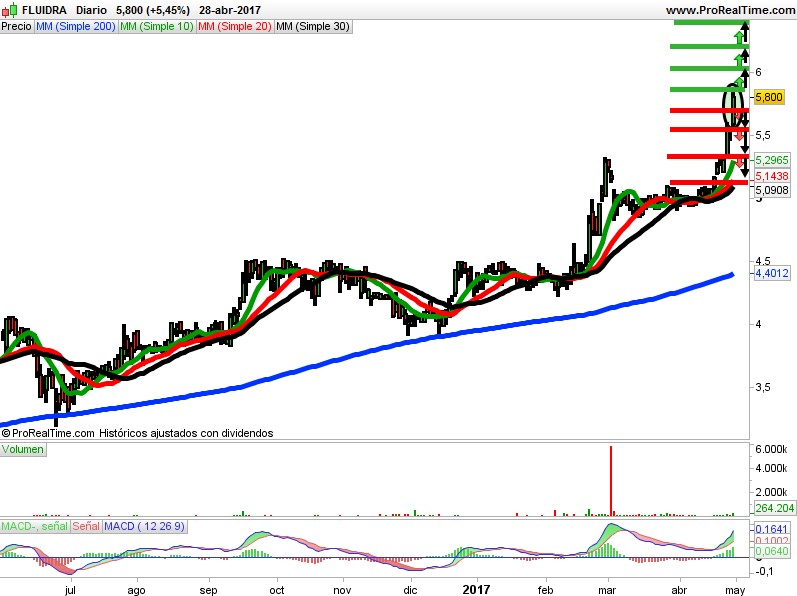The height and width of the screenshot is (596, 797).
Task: Select the black MM (Simple 30) label
Action: click(313, 26)
